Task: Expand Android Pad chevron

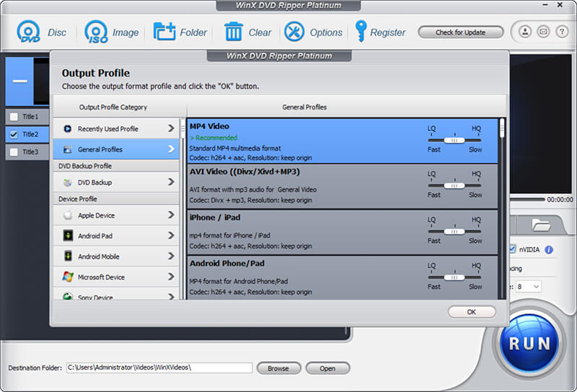Action: [171, 236]
